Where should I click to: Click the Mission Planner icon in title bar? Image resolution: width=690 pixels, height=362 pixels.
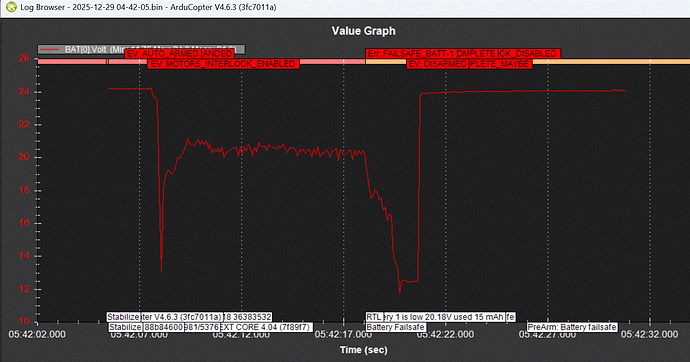[x=10, y=7]
